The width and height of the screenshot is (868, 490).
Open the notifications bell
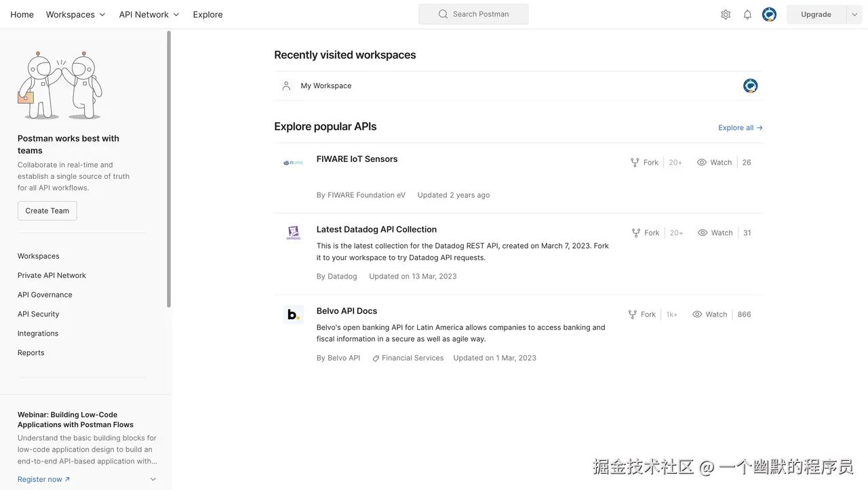747,14
